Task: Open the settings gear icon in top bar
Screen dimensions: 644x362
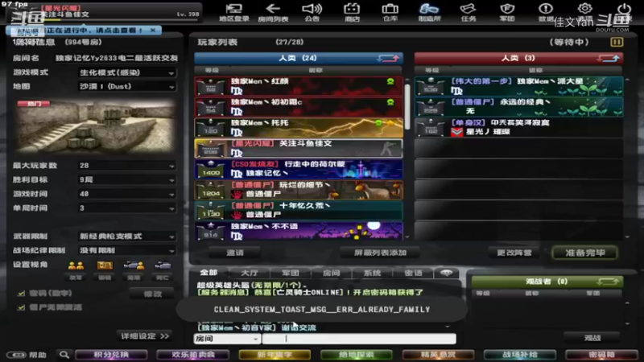Action: 585,9
